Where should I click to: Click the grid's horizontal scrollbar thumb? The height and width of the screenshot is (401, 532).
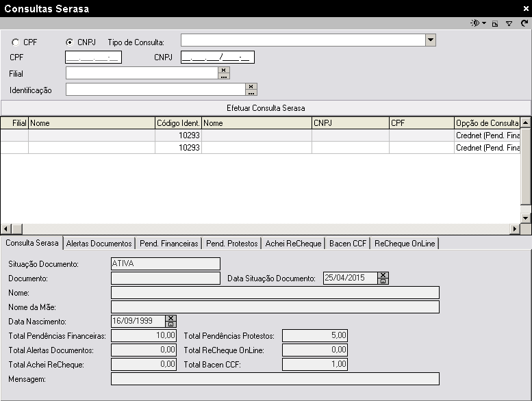17,229
